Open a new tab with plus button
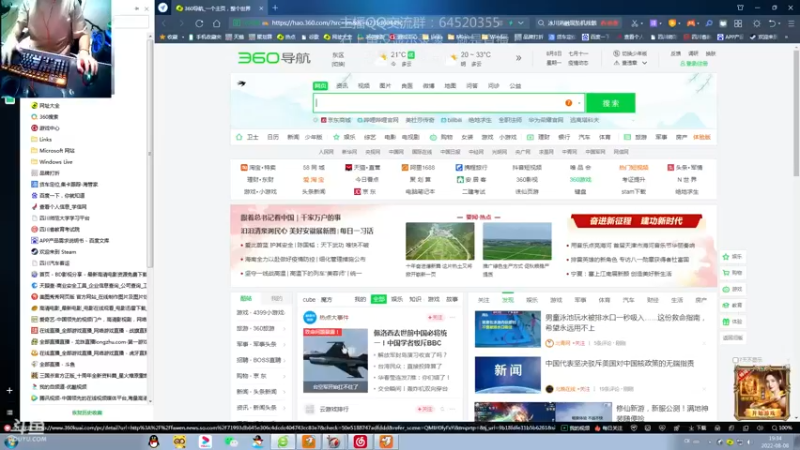This screenshot has width=800, height=450. (x=275, y=8)
